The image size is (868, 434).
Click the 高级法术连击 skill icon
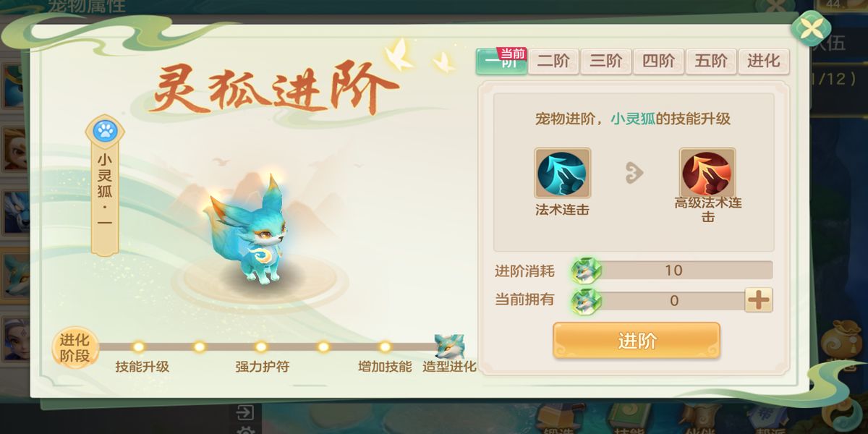coord(707,173)
